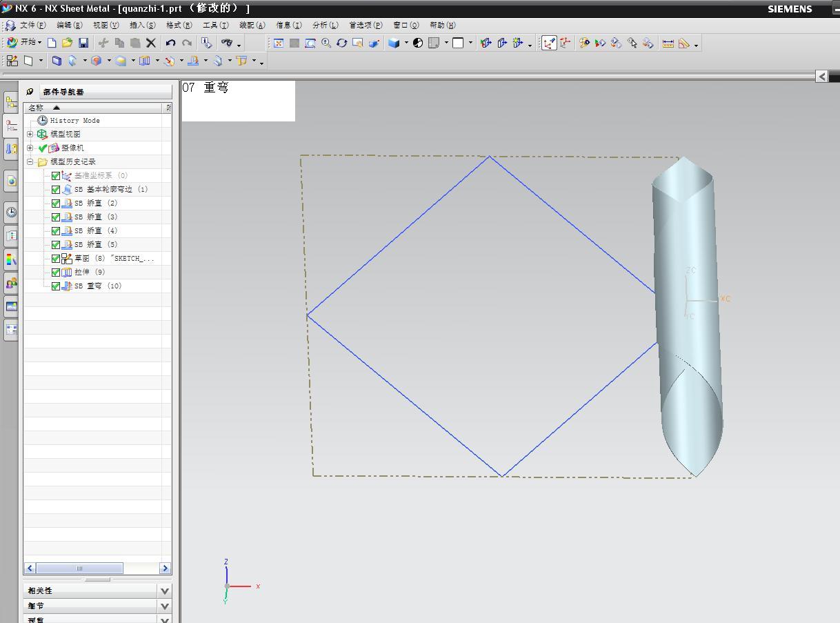
Task: Click the New file icon
Action: click(x=52, y=43)
